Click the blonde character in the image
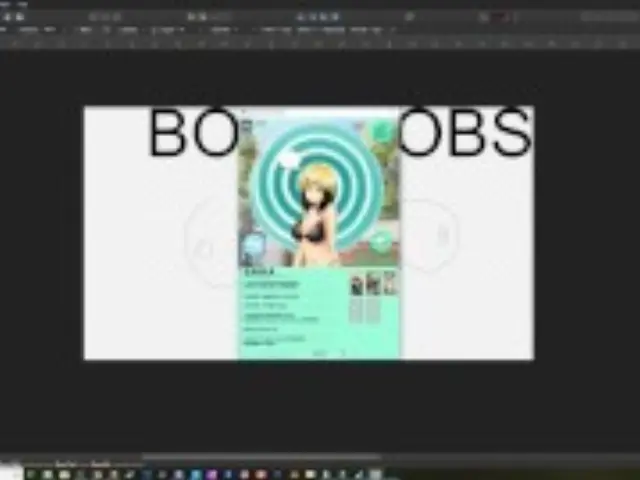Screen dimensions: 640x480 point(317,216)
